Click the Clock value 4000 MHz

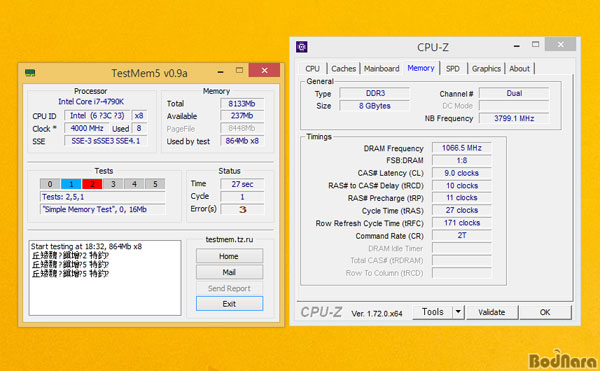[x=87, y=129]
